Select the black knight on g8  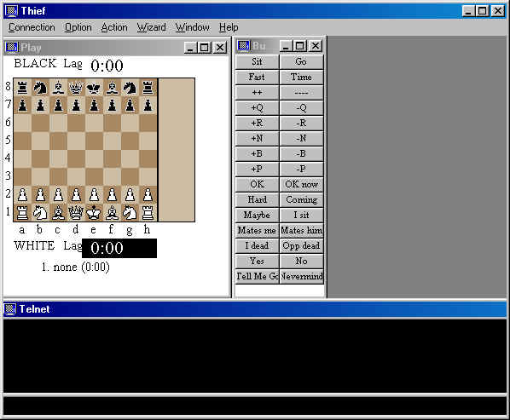pyautogui.click(x=130, y=88)
